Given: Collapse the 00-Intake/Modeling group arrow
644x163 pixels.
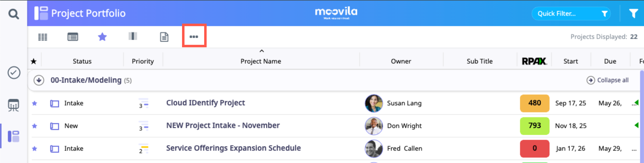Looking at the screenshot, I should pyautogui.click(x=39, y=80).
